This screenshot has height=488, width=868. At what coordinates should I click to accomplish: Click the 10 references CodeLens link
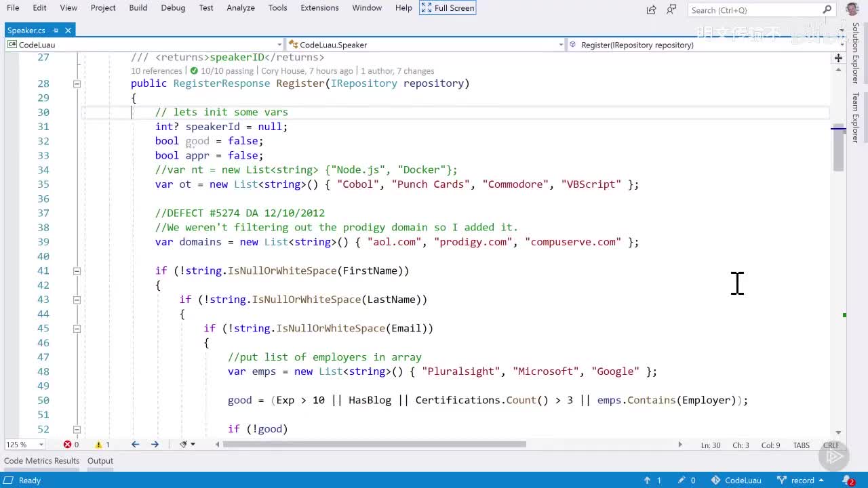156,70
